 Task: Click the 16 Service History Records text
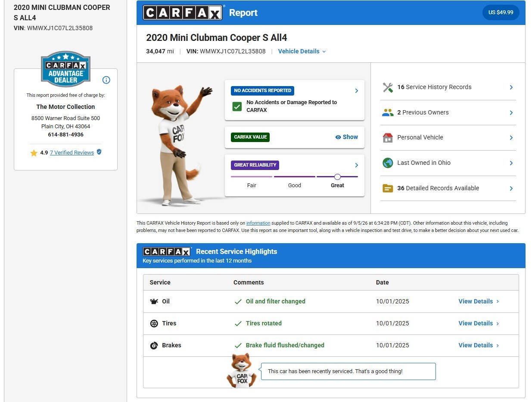(x=434, y=87)
